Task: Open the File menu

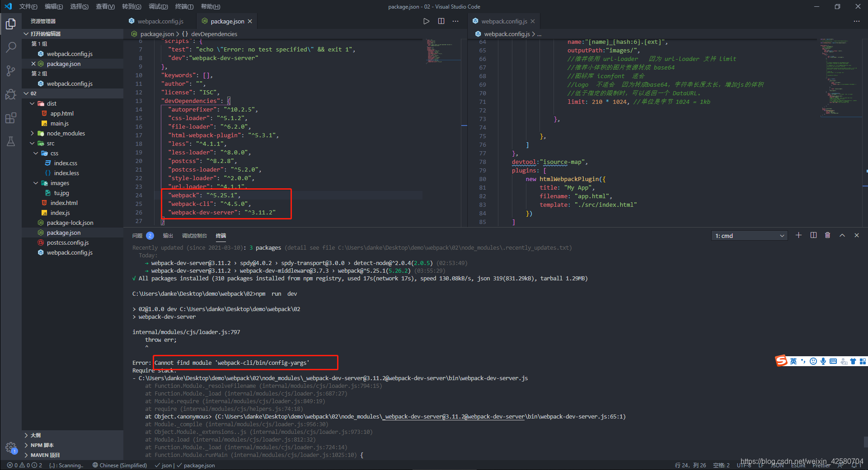Action: coord(28,6)
